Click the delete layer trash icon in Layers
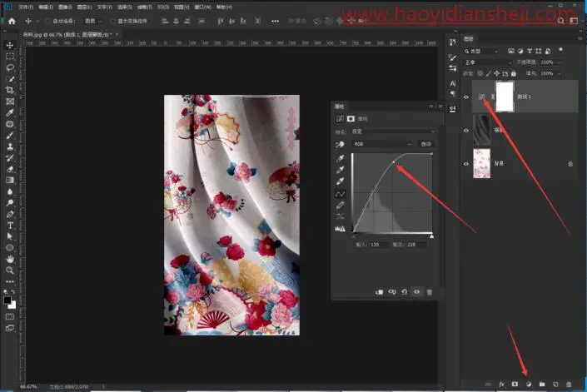The width and height of the screenshot is (587, 392). tap(569, 385)
